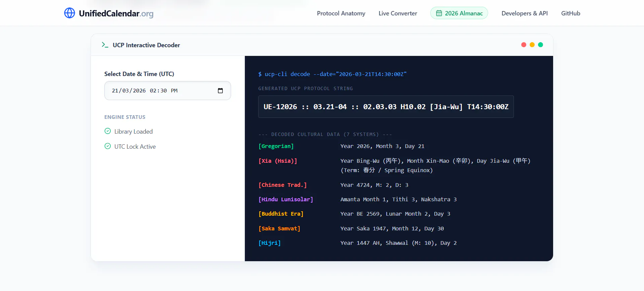Click the Year 4724, M: 2, D: 3 value
The height and width of the screenshot is (291, 644).
coord(374,185)
